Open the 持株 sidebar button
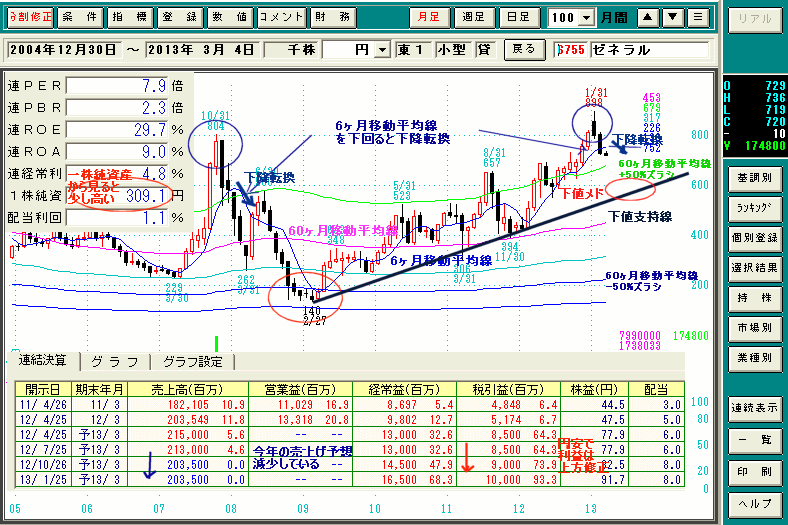This screenshot has height=525, width=788. pyautogui.click(x=755, y=298)
